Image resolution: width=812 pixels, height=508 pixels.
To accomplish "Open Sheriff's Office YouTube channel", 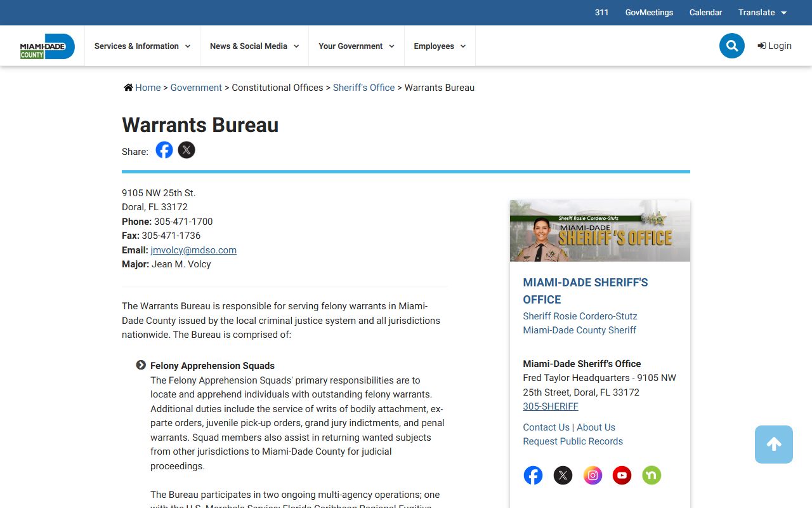I will point(622,475).
